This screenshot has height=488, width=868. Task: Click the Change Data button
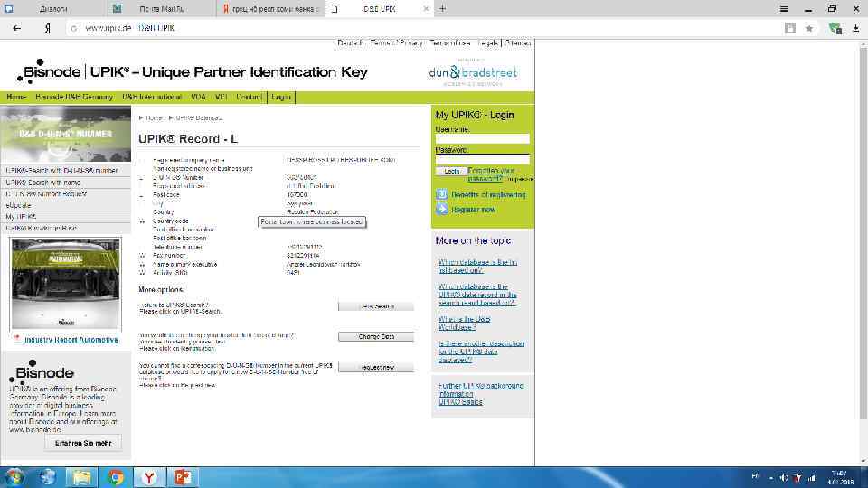376,336
